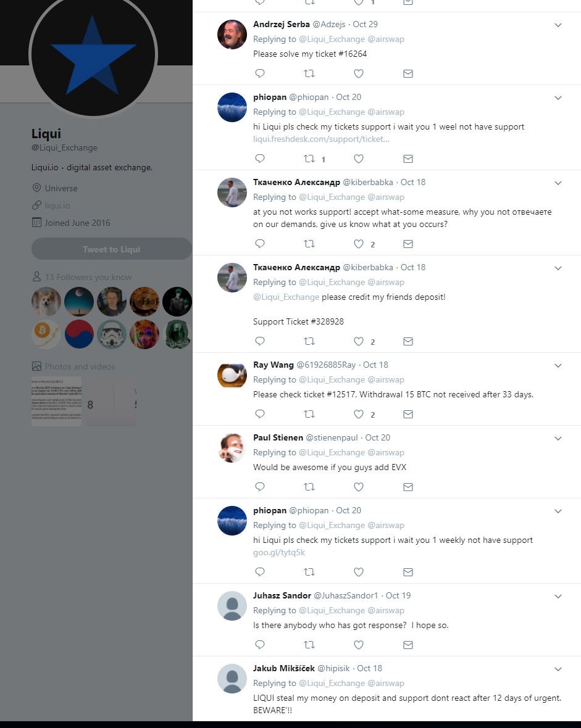The height and width of the screenshot is (728, 581).
Task: Send Paul Stienen's EVX tweet via direct message
Action: click(x=408, y=487)
